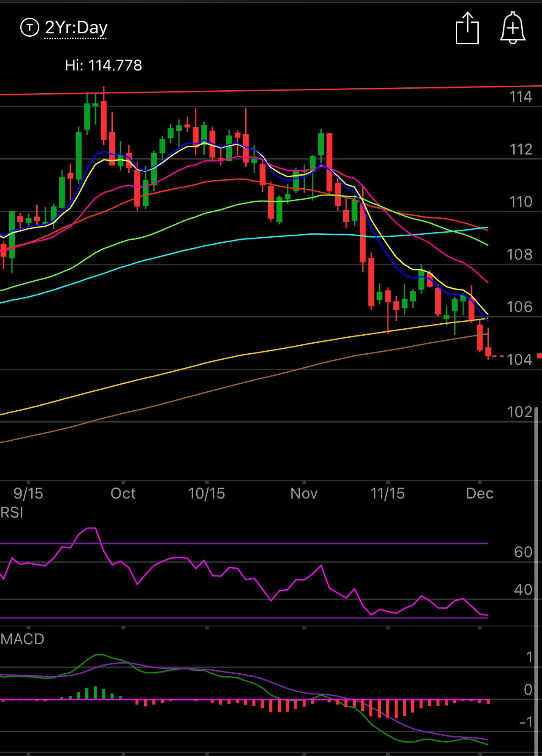Tap the 102 price axis label
The height and width of the screenshot is (756, 542).
tap(520, 412)
